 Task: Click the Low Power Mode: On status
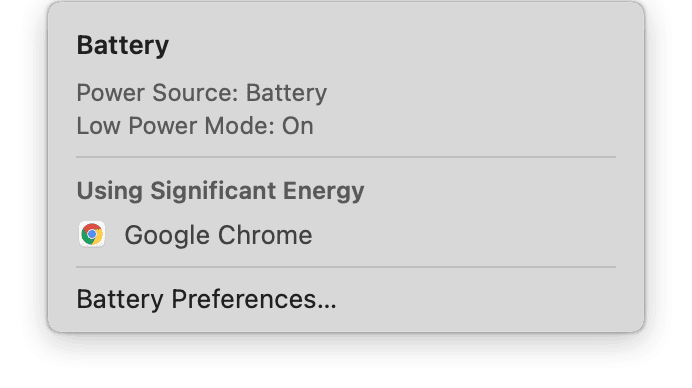pyautogui.click(x=195, y=126)
